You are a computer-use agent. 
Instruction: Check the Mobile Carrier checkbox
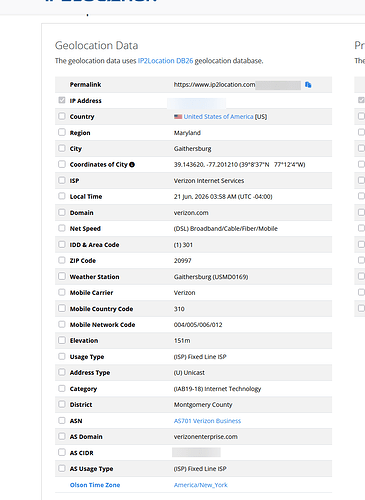62,292
